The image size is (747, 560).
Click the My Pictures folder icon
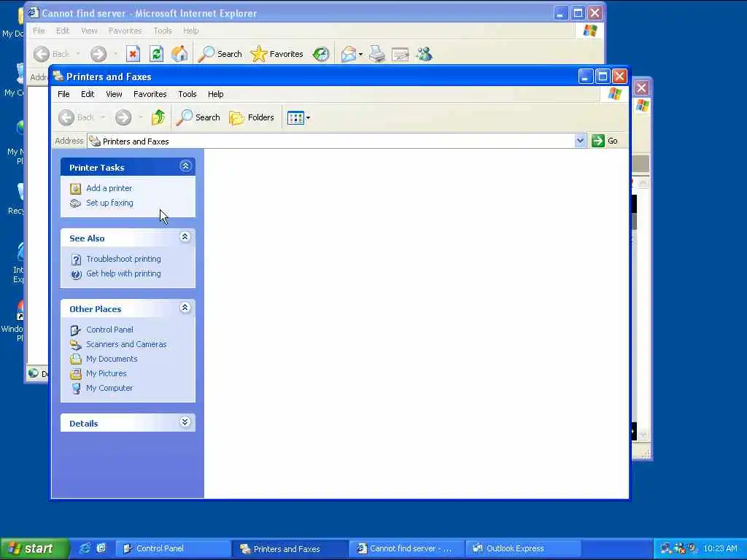75,374
